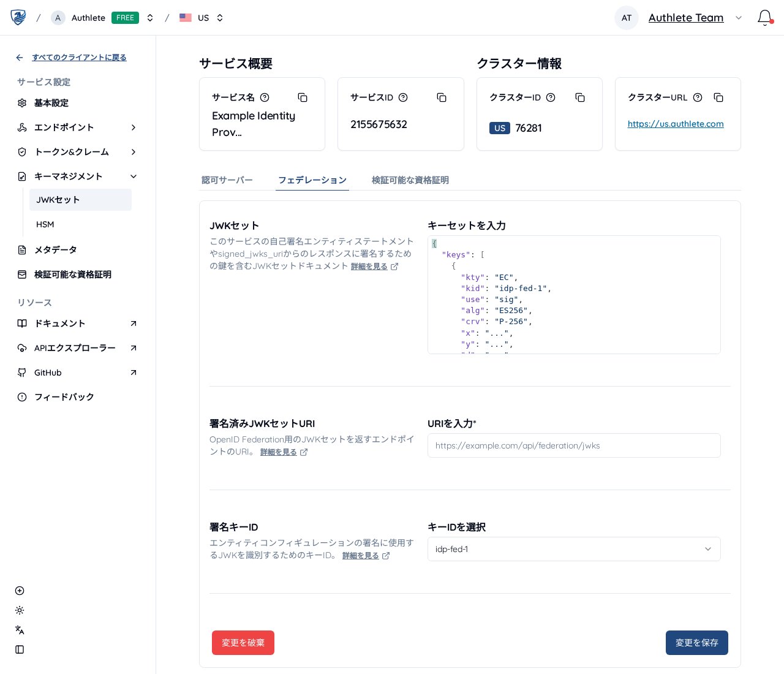The width and height of the screenshot is (784, 674).
Task: Click the 2155675632 service ID value
Action: [379, 124]
